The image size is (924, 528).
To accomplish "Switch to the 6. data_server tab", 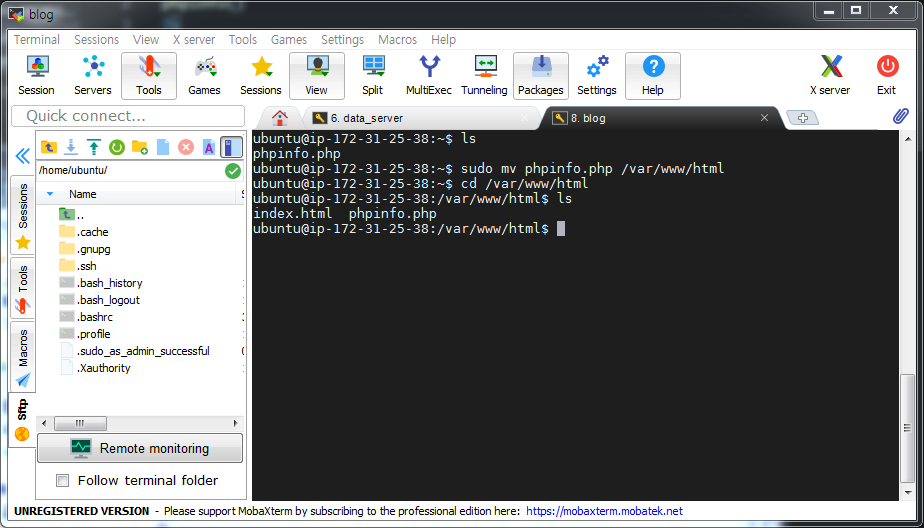I will coord(421,118).
